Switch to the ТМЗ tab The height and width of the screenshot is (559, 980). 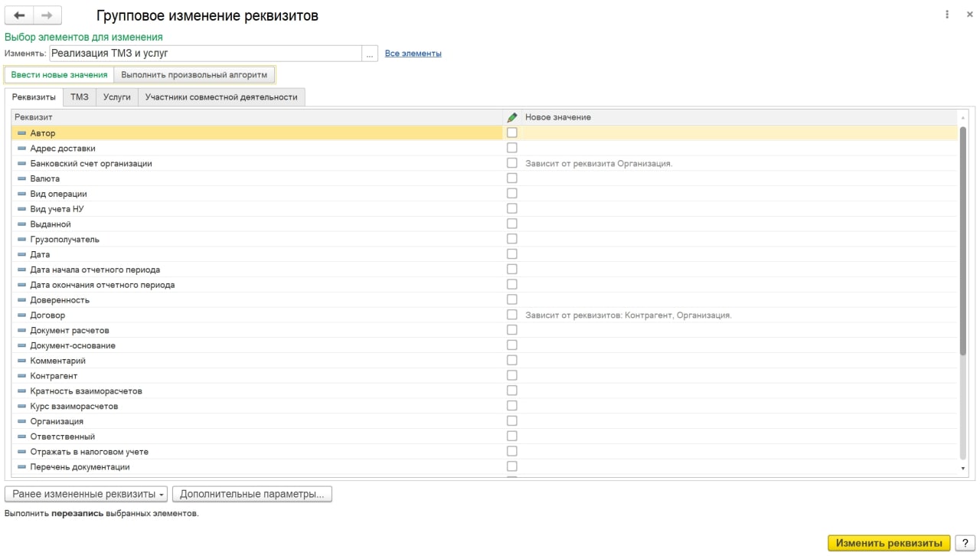pos(80,97)
